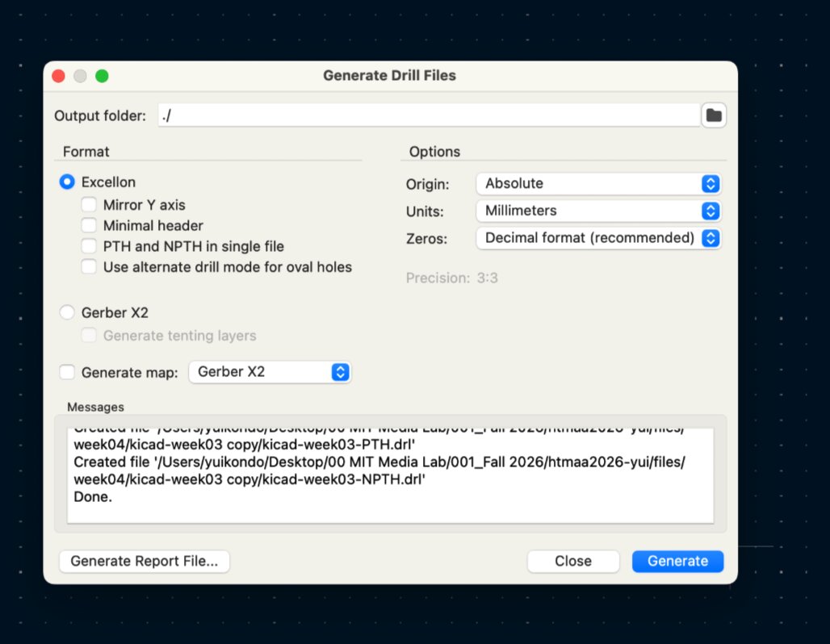Click the 'Done.' message line

pyautogui.click(x=93, y=497)
